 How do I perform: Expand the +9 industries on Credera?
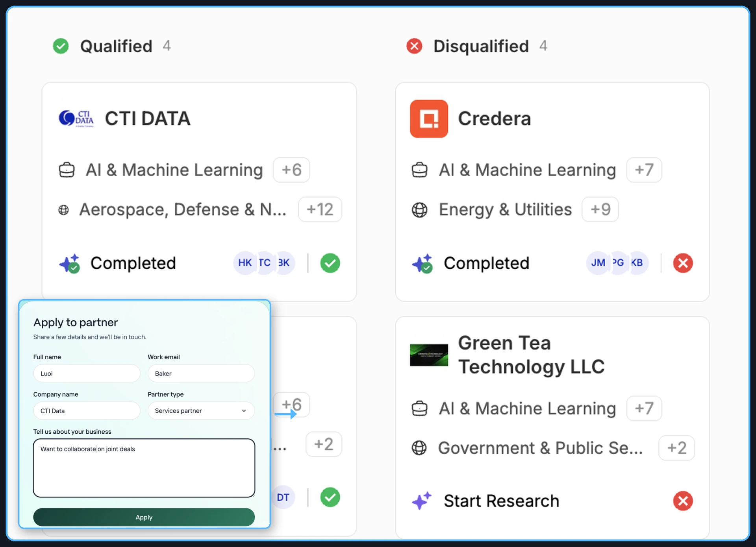tap(600, 209)
